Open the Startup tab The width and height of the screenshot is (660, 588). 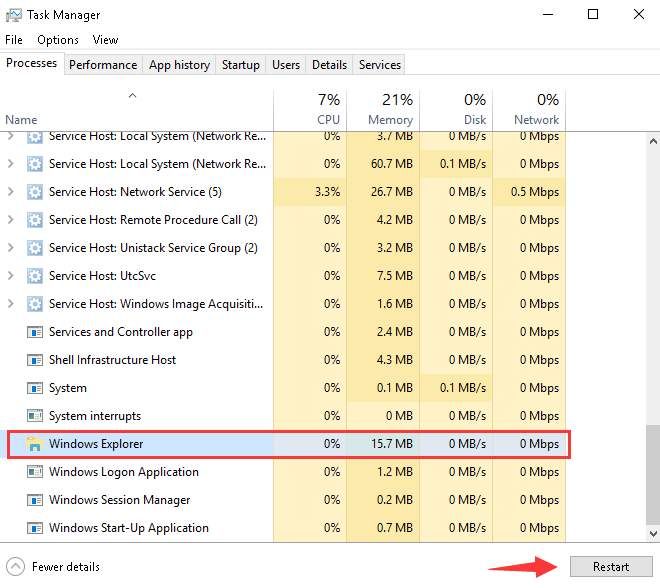(240, 65)
